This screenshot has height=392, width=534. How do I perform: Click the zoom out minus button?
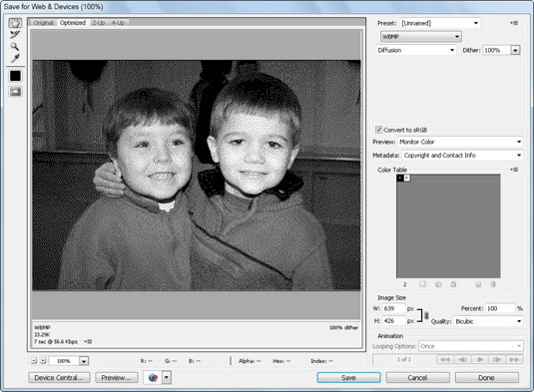coord(34,361)
